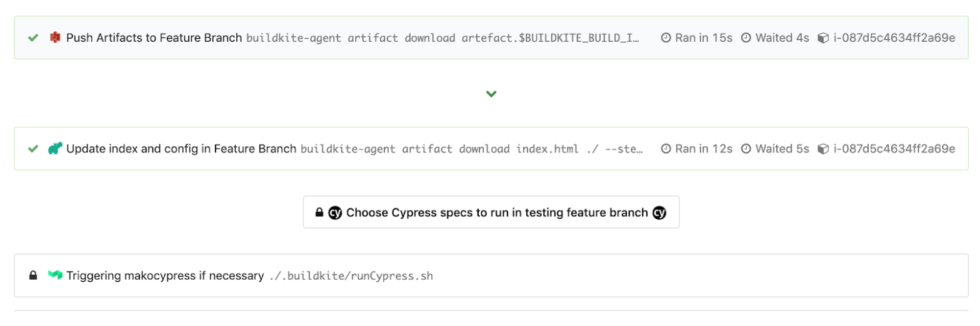Click lock icon on Choose Cypress specs button
Screen dimensions: 980x326
click(x=319, y=212)
